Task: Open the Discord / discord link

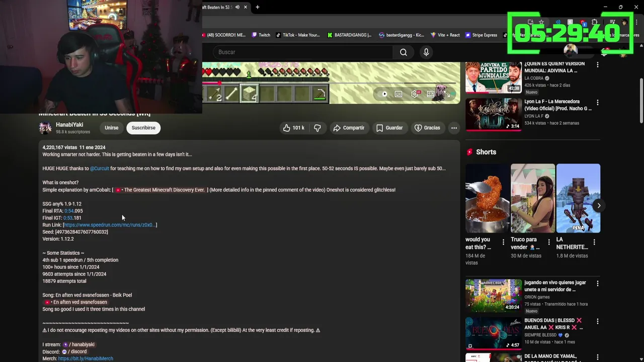Action: point(74,351)
